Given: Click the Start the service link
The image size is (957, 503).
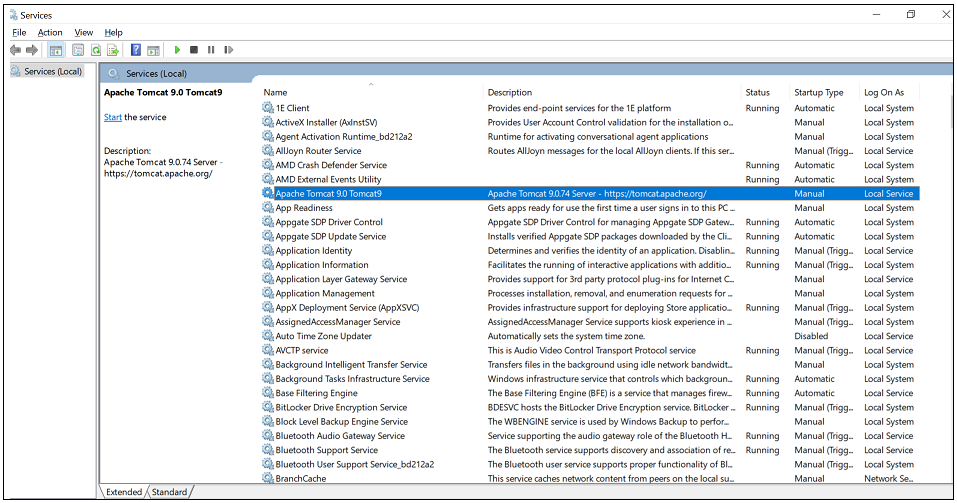Looking at the screenshot, I should pyautogui.click(x=113, y=117).
